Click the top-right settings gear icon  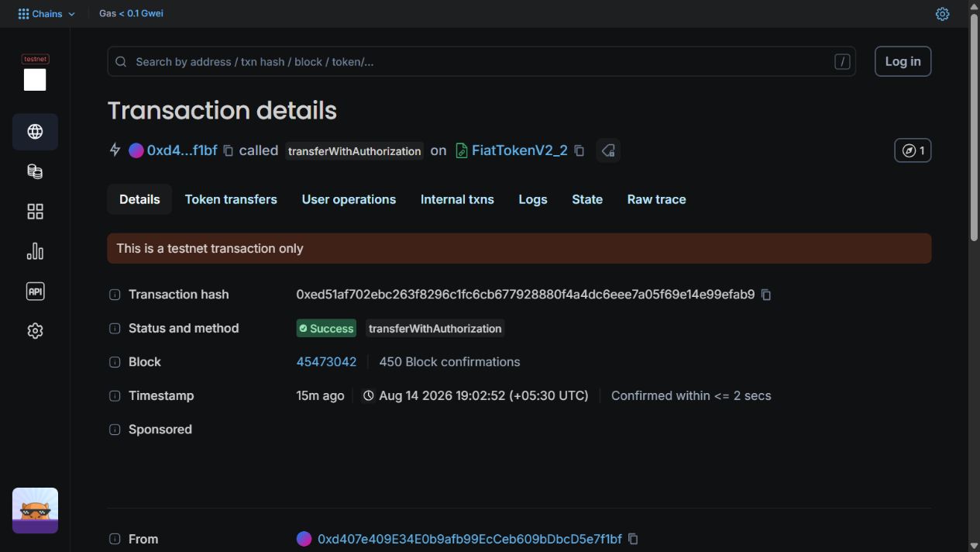tap(942, 14)
